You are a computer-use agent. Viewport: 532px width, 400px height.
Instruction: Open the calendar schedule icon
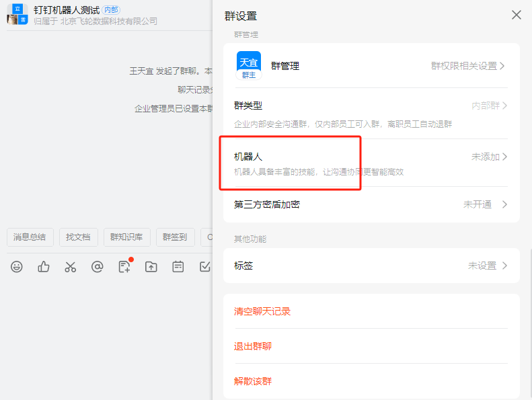click(x=178, y=267)
